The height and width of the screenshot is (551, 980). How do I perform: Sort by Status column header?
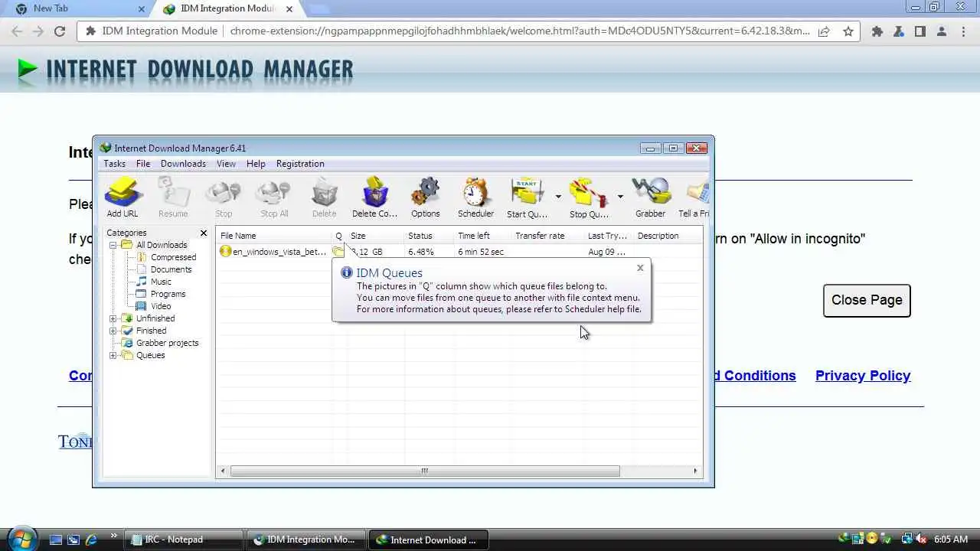click(429, 236)
